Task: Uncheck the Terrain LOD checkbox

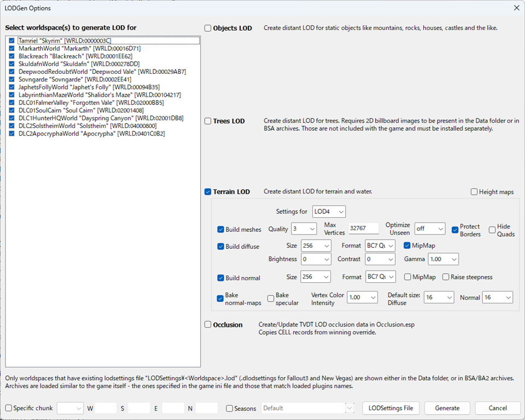Action: click(208, 191)
